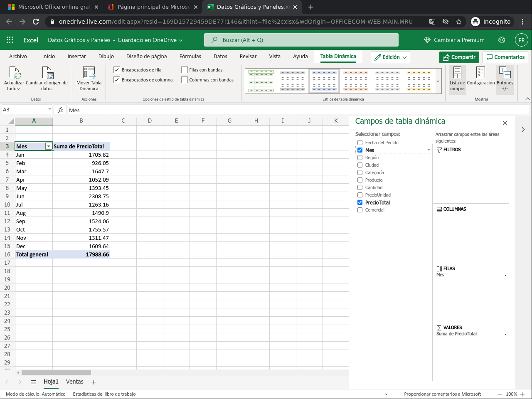Viewport: 532px width, 399px height.
Task: Select the orange pivot table style
Action: click(x=356, y=81)
